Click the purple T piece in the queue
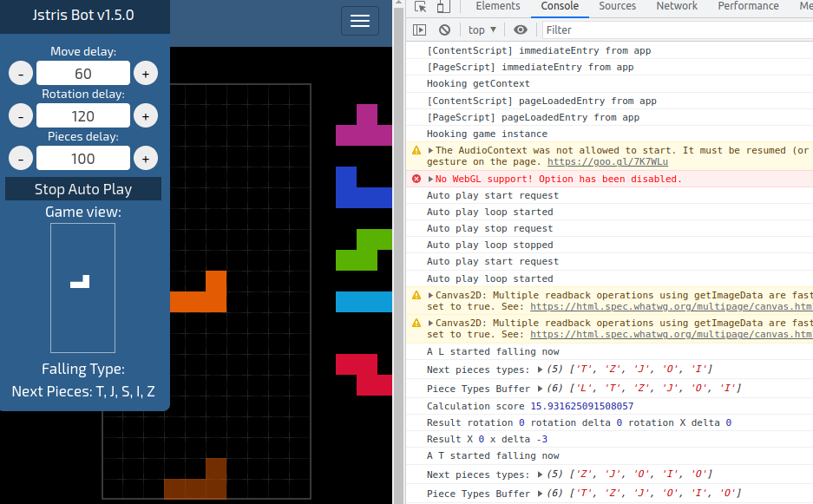The width and height of the screenshot is (813, 504). coord(364,125)
